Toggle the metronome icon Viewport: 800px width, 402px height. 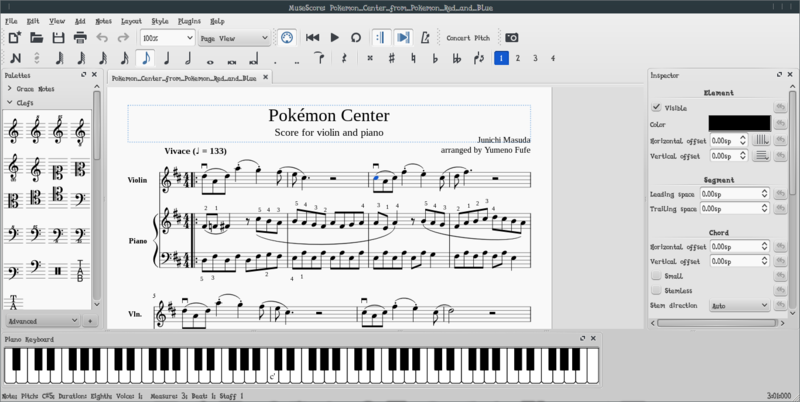tap(424, 37)
